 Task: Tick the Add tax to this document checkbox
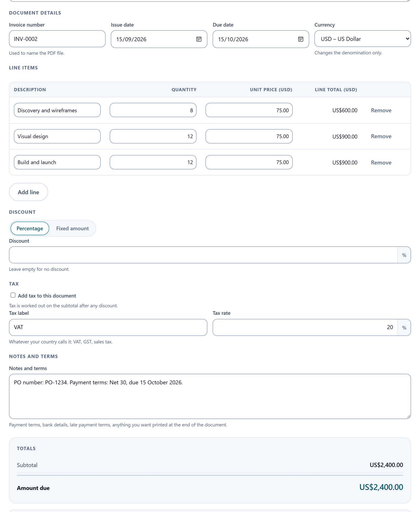click(x=13, y=295)
